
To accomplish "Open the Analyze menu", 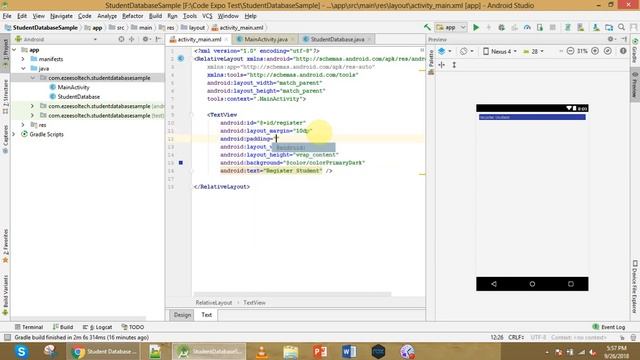I will [107, 16].
